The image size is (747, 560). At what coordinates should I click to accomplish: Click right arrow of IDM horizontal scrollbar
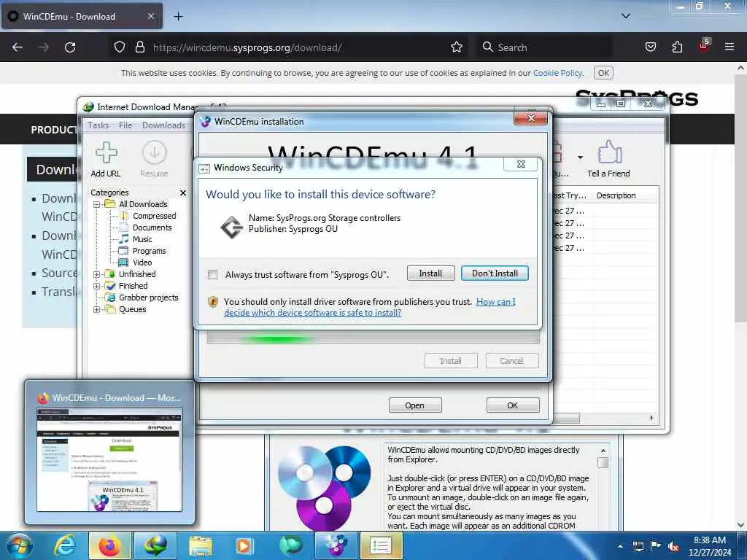coord(651,418)
